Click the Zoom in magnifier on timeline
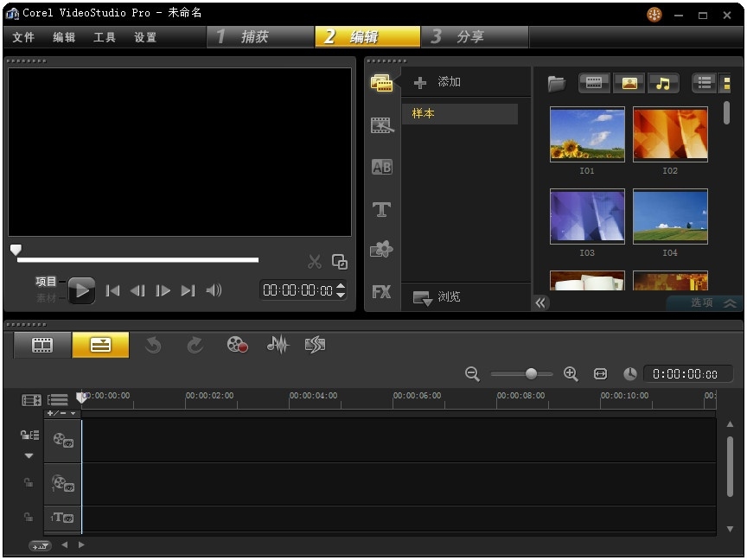The height and width of the screenshot is (560, 747). [571, 373]
